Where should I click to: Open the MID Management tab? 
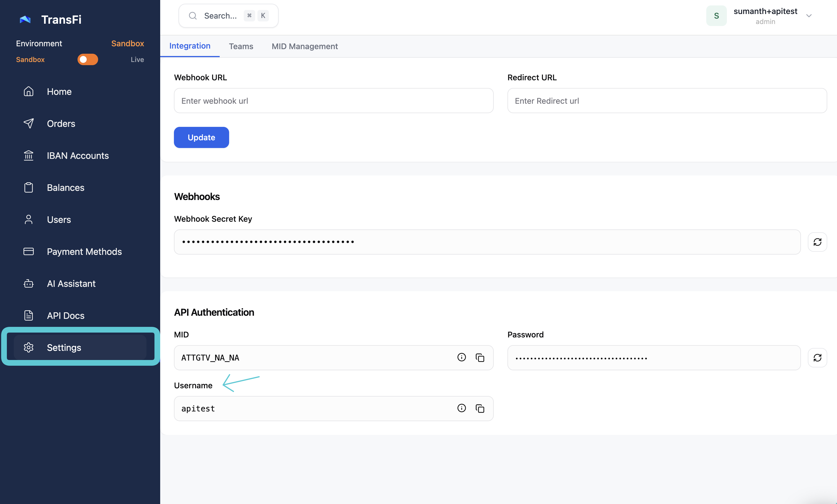304,46
